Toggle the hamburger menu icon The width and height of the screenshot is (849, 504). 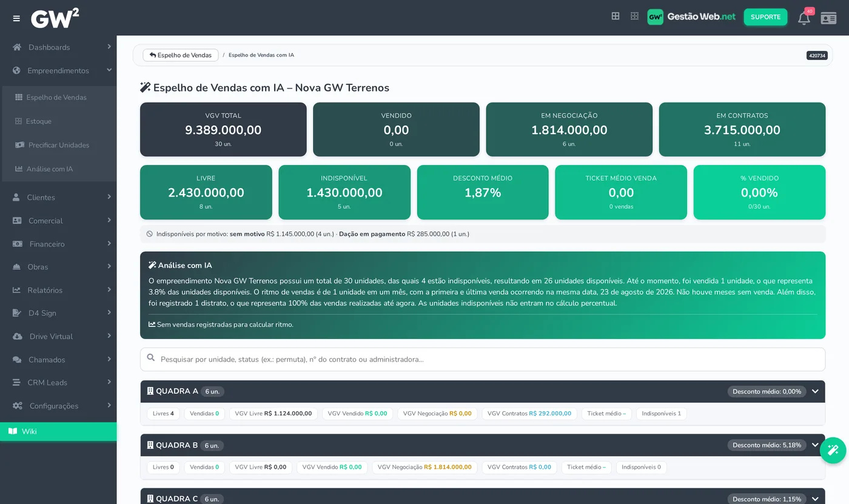pos(16,18)
